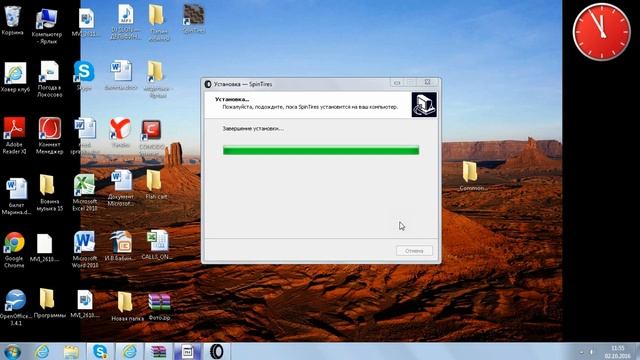Select the Adobe Reader XI desktop icon
640x360 pixels.
(x=14, y=136)
